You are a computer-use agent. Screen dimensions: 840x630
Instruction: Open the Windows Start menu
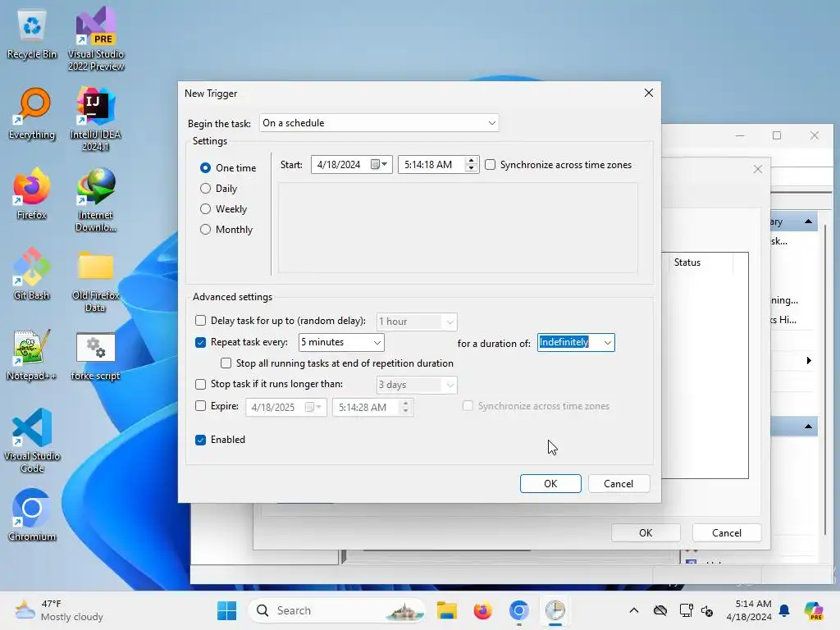227,610
